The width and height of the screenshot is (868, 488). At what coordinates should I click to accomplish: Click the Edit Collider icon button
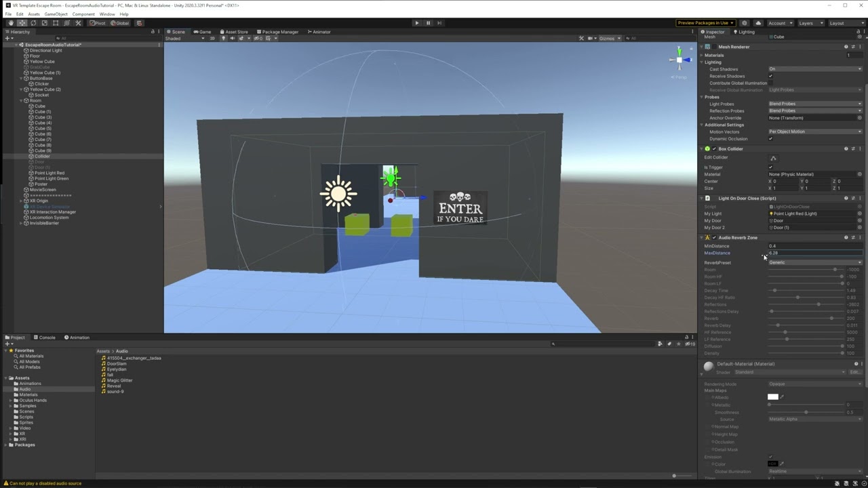point(773,158)
